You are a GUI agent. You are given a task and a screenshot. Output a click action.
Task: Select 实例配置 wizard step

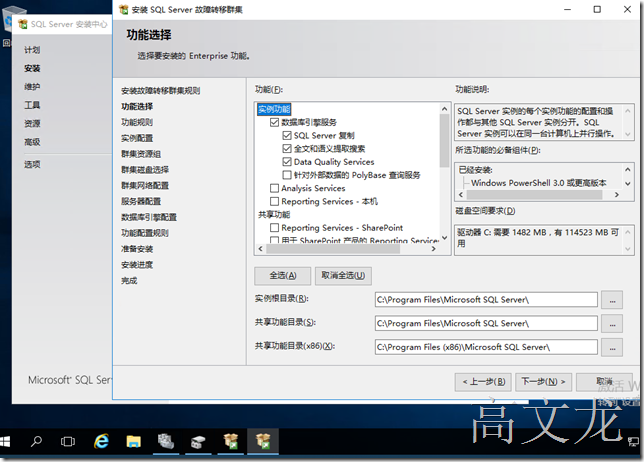pos(137,138)
